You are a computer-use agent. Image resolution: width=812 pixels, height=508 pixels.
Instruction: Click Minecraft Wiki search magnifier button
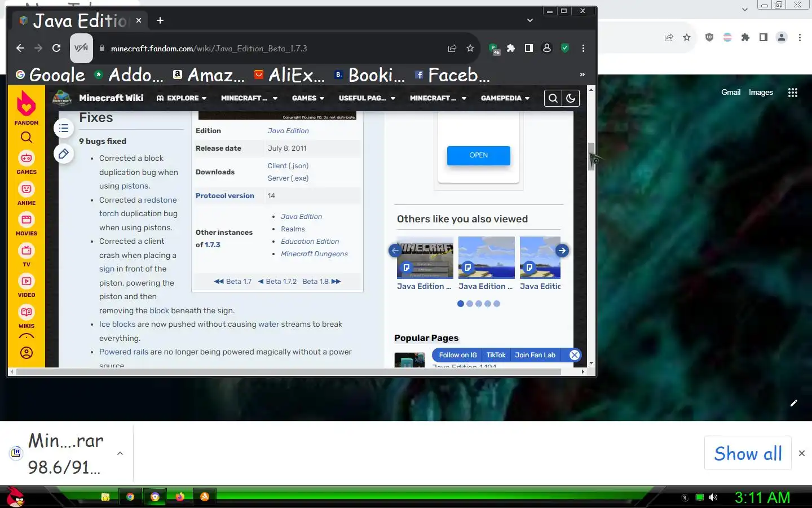[553, 98]
